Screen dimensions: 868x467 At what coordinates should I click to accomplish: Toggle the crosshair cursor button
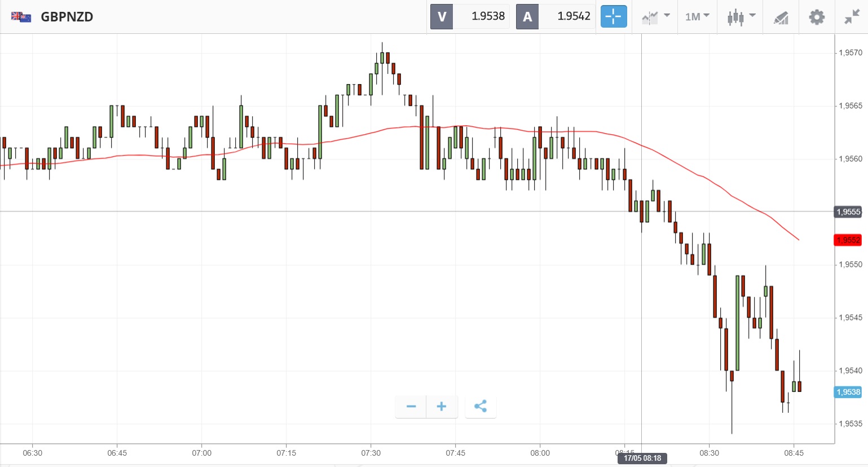[613, 17]
